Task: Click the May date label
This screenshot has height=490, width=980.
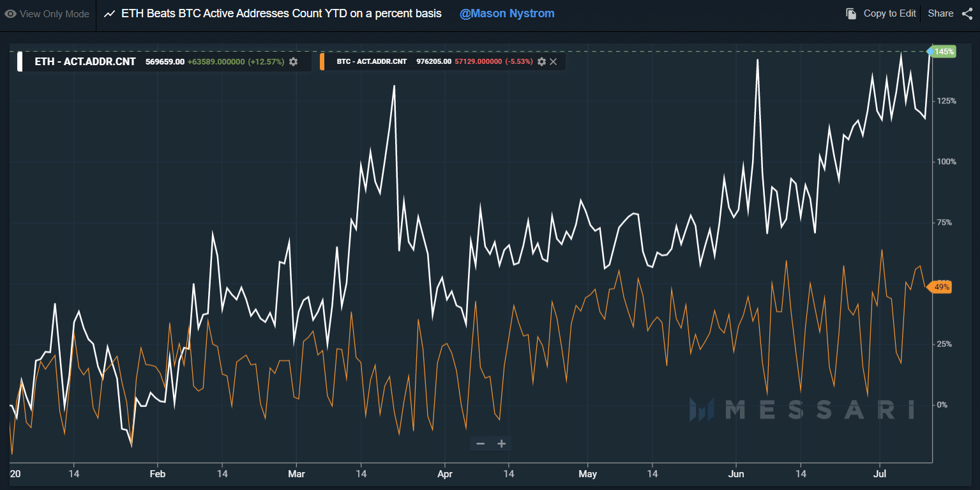Action: click(x=587, y=474)
